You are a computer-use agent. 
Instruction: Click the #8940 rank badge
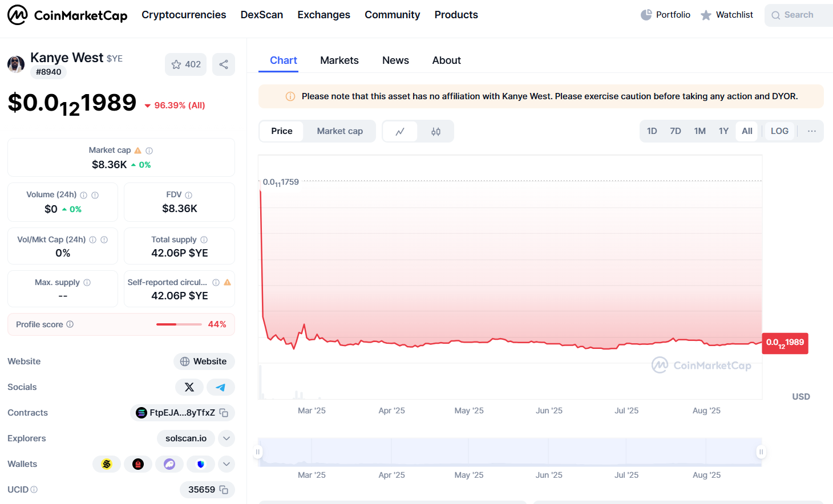tap(48, 72)
